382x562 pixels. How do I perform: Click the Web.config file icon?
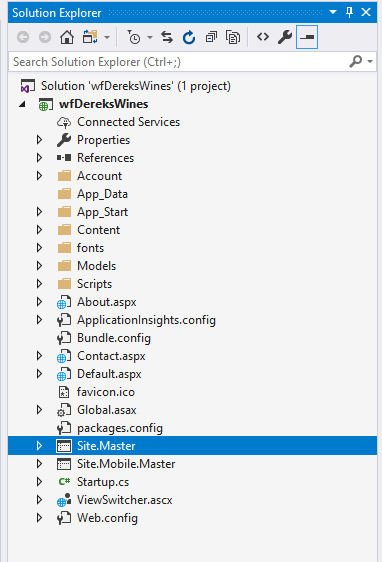point(64,518)
